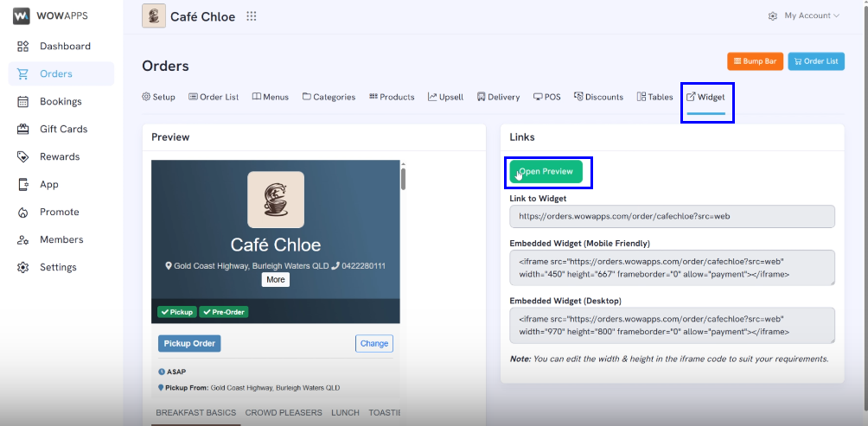868x426 pixels.
Task: Click the Rewards tag icon
Action: click(x=22, y=156)
